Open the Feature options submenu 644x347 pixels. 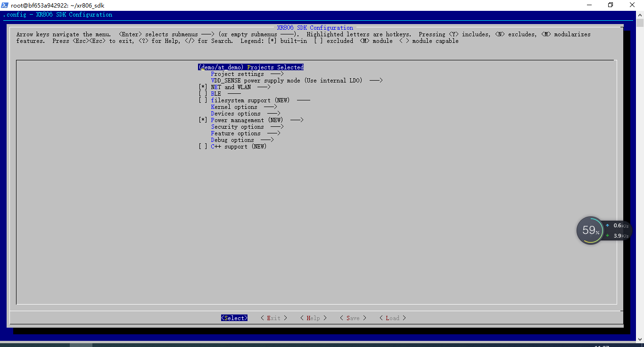(x=246, y=133)
